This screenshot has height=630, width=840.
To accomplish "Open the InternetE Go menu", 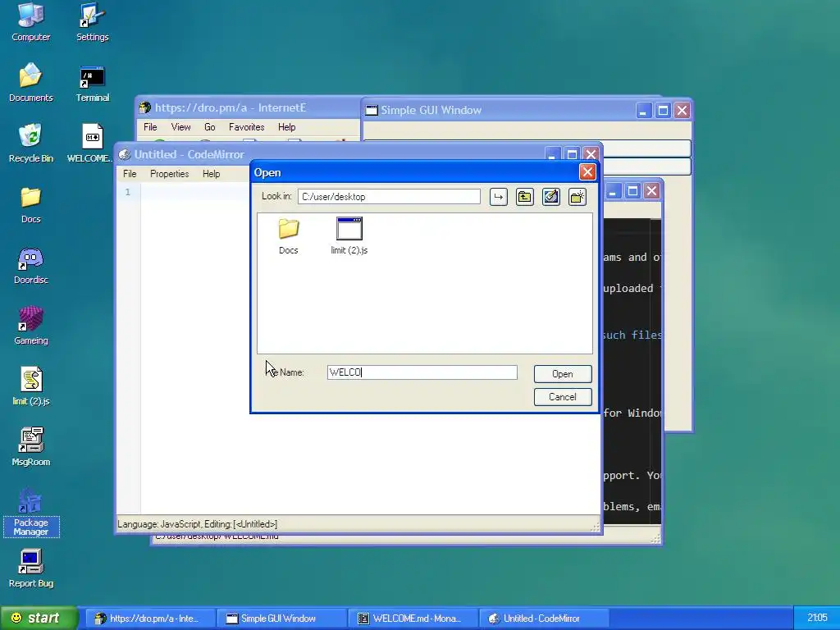I will tap(209, 127).
